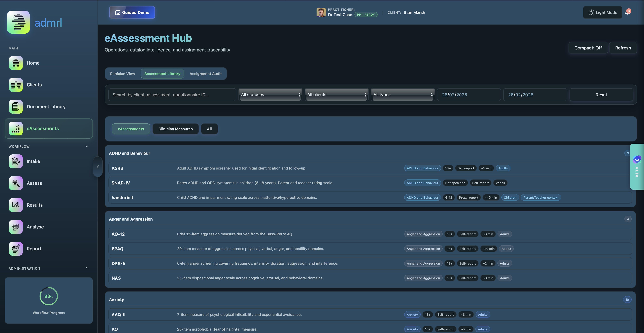Toggle the Clinician Measures filter
This screenshot has height=333, width=644.
[x=176, y=129]
